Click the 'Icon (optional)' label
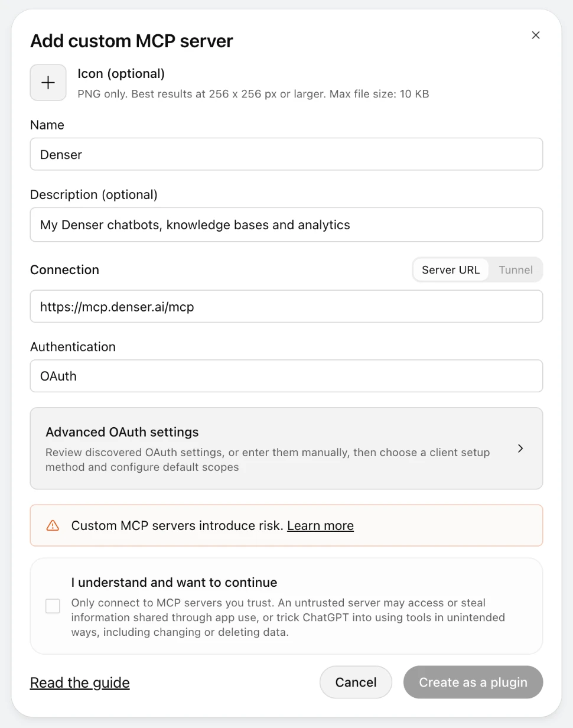 click(x=121, y=74)
